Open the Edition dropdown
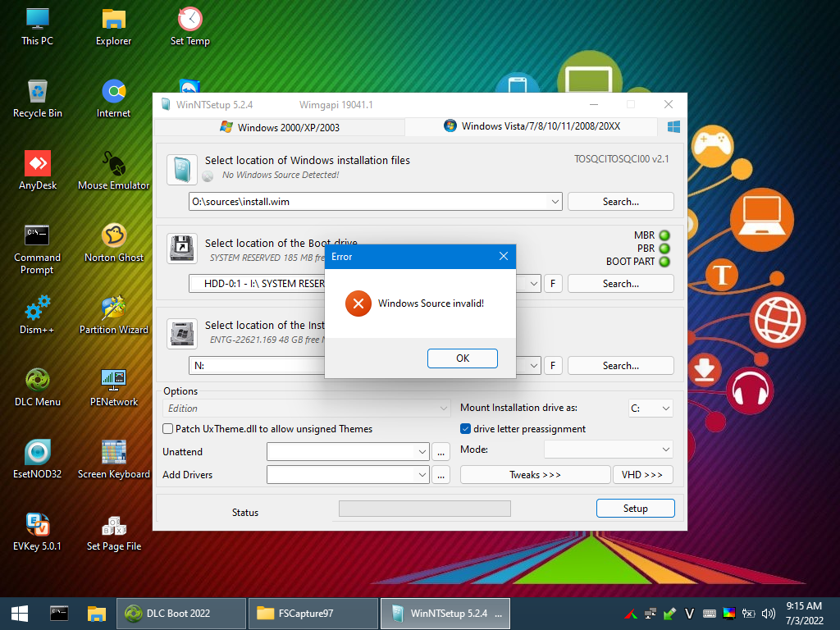 pyautogui.click(x=306, y=409)
